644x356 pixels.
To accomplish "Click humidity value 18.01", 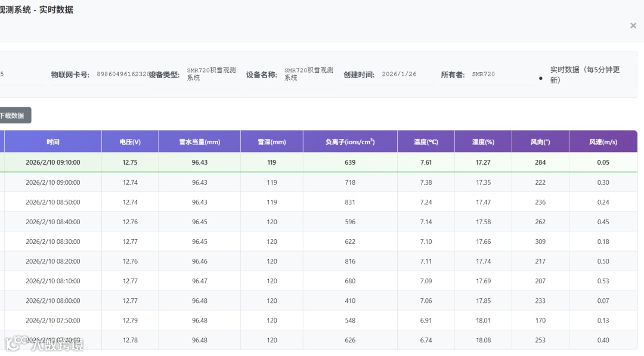I will [x=483, y=320].
